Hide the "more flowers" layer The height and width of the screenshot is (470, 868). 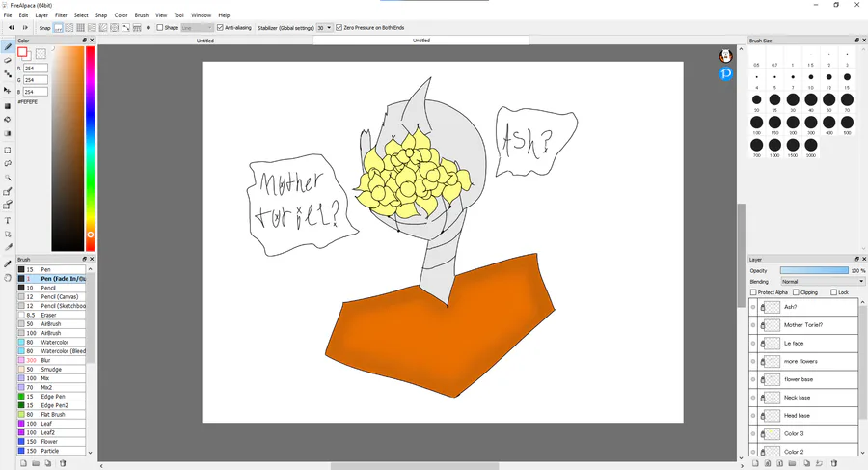(753, 361)
